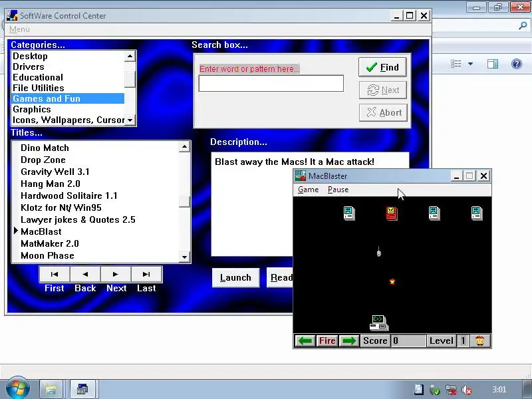
Task: Select the Games and Fun category
Action: (x=68, y=98)
